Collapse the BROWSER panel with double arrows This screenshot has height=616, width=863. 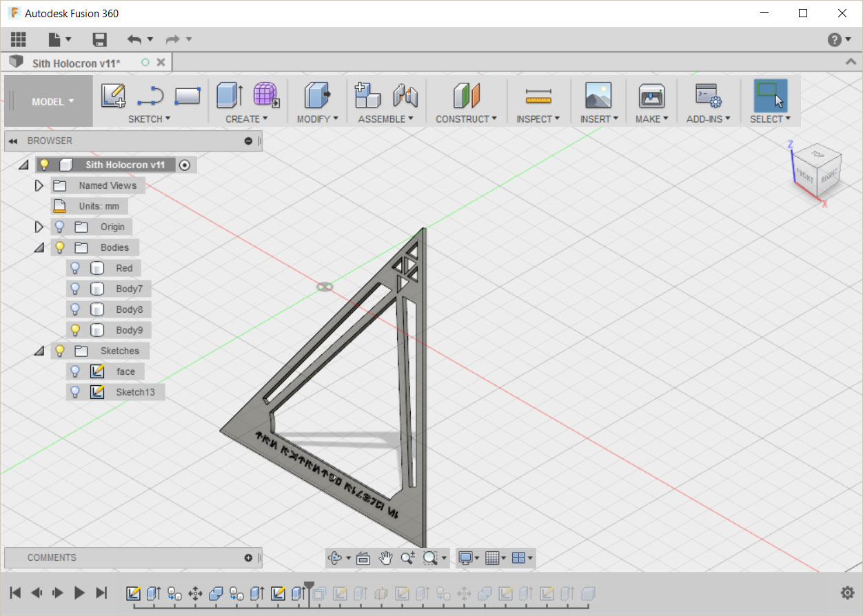coord(12,141)
